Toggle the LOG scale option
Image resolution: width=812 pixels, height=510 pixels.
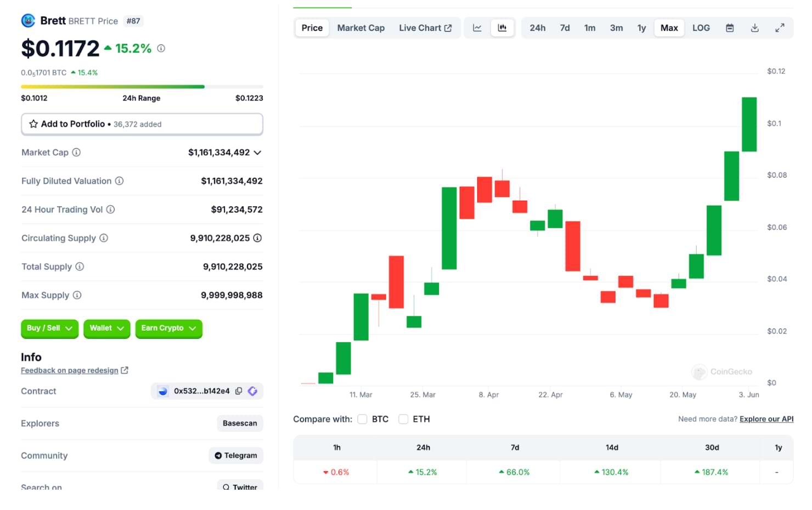[x=701, y=28]
